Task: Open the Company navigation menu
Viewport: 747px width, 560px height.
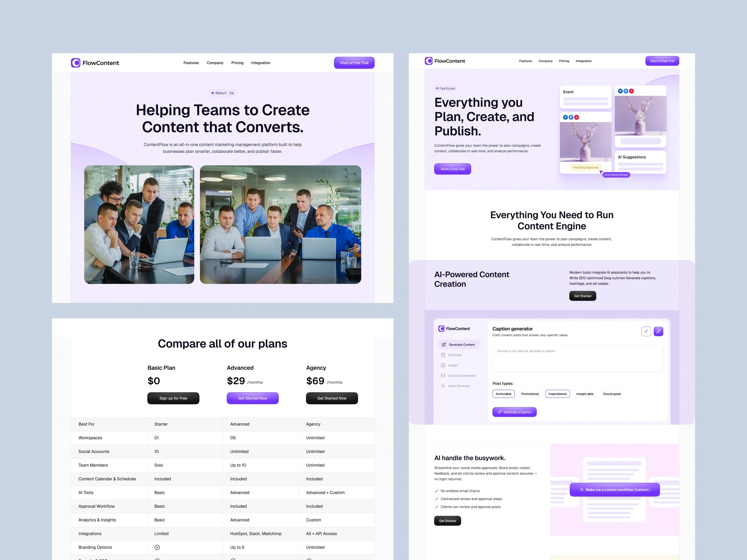Action: click(x=215, y=63)
